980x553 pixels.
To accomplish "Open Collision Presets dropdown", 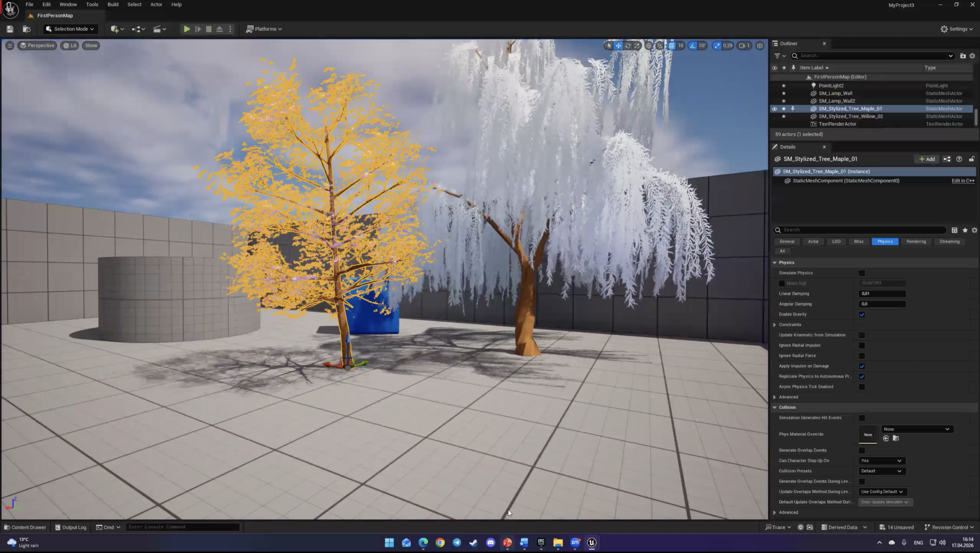I will point(881,471).
